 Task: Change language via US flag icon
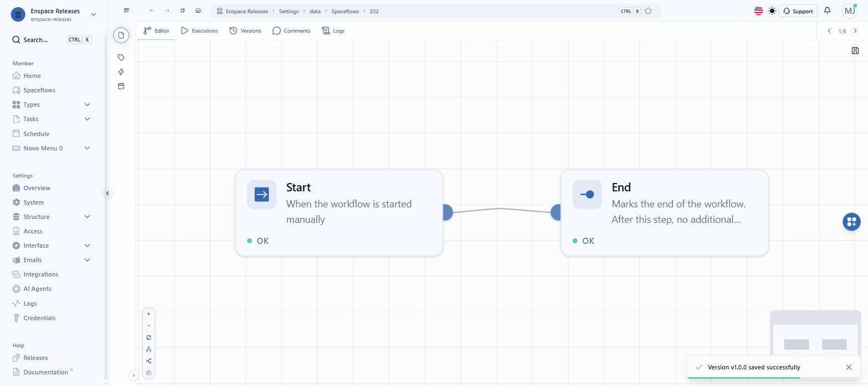[758, 11]
